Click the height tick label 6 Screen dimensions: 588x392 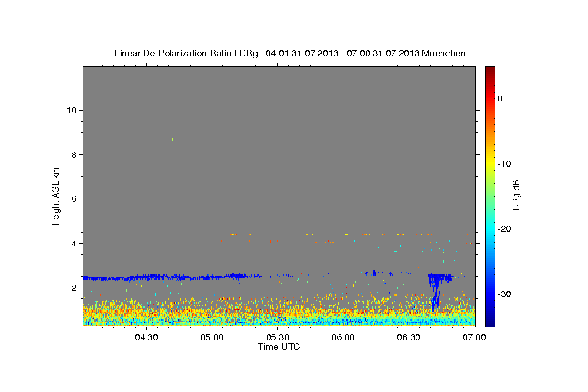(73, 199)
